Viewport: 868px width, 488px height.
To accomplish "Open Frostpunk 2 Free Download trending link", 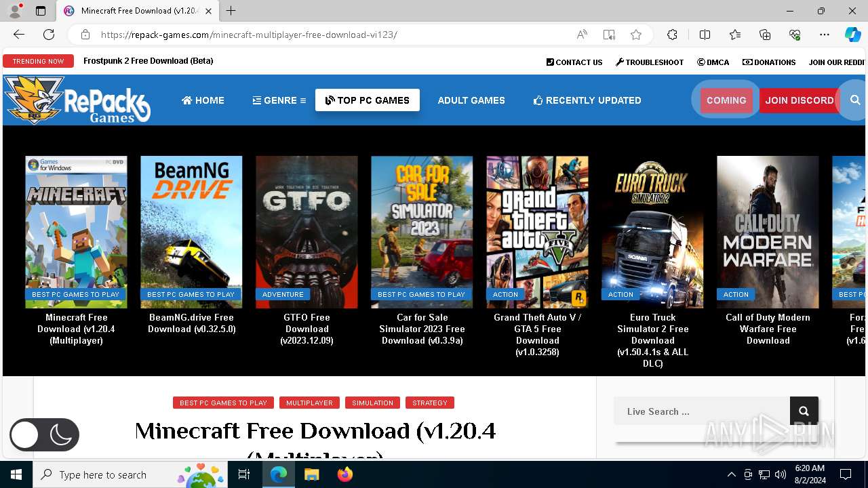I will pos(149,61).
